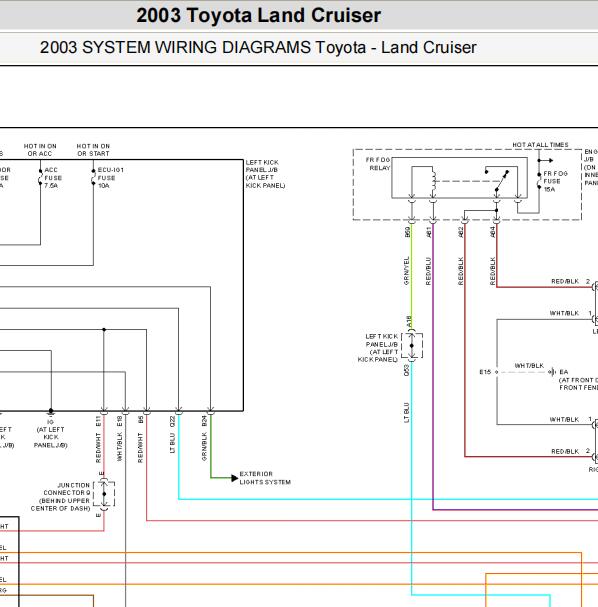Select the "2003 SYSTEM WIRING DIAGRAMS" subtitle line

[x=258, y=48]
